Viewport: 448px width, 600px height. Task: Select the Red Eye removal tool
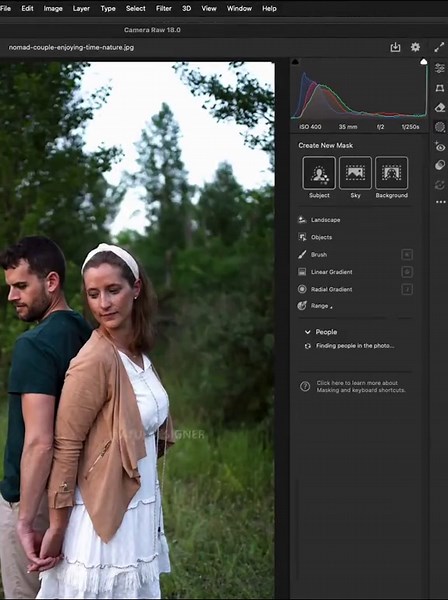click(440, 147)
